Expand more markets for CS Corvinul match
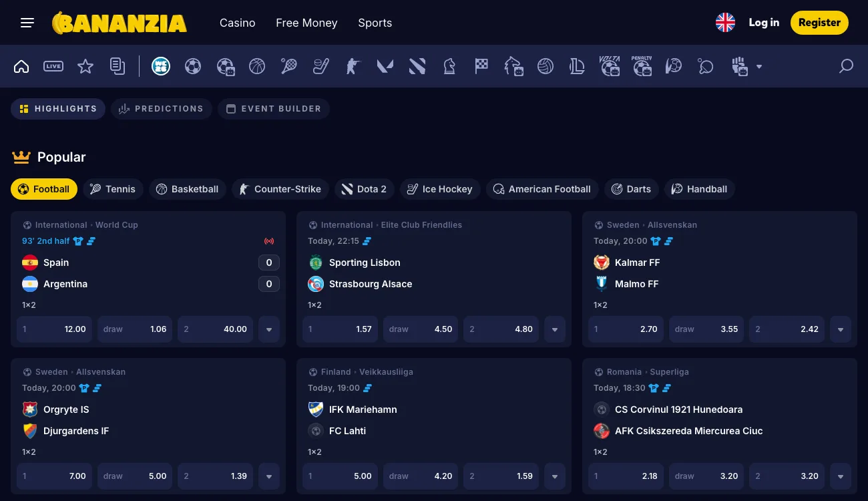The width and height of the screenshot is (868, 501). coord(841,476)
